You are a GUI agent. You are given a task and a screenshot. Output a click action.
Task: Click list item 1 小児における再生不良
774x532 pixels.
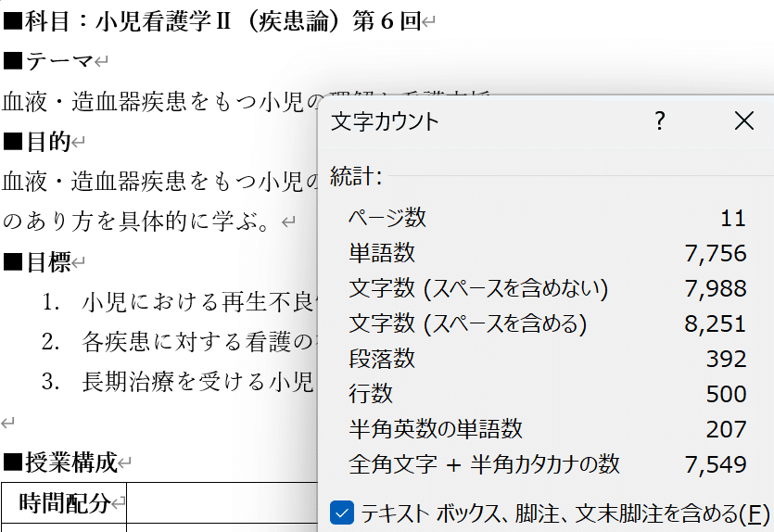coord(185,302)
